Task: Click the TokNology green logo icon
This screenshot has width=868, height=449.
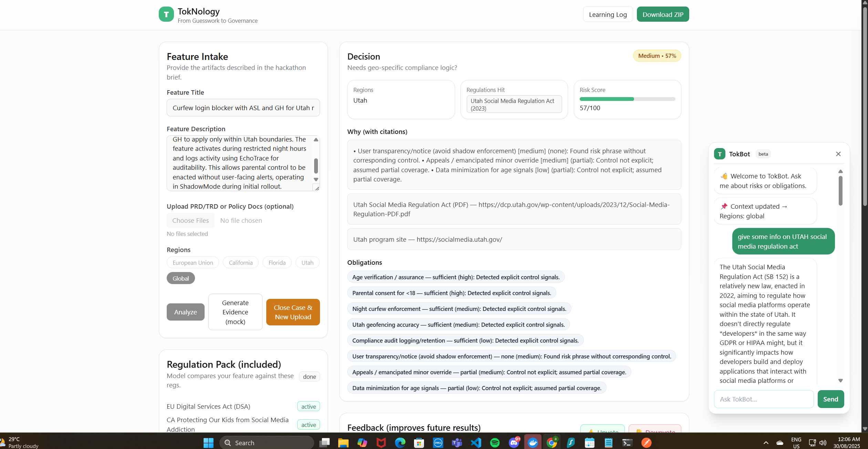Action: click(x=166, y=14)
